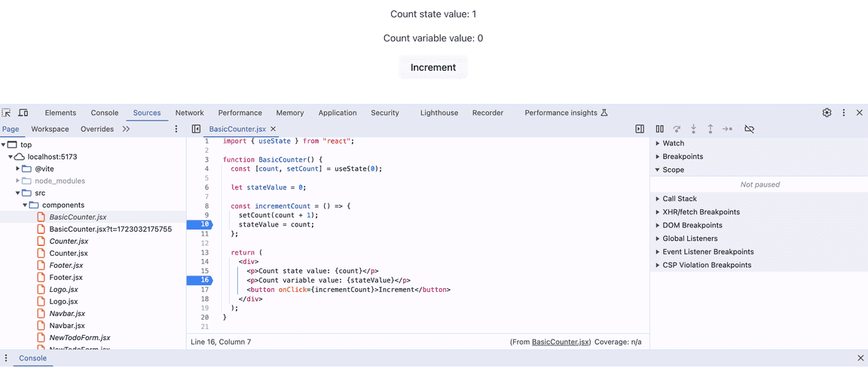
Task: Expand the @vite folder
Action: click(18, 169)
